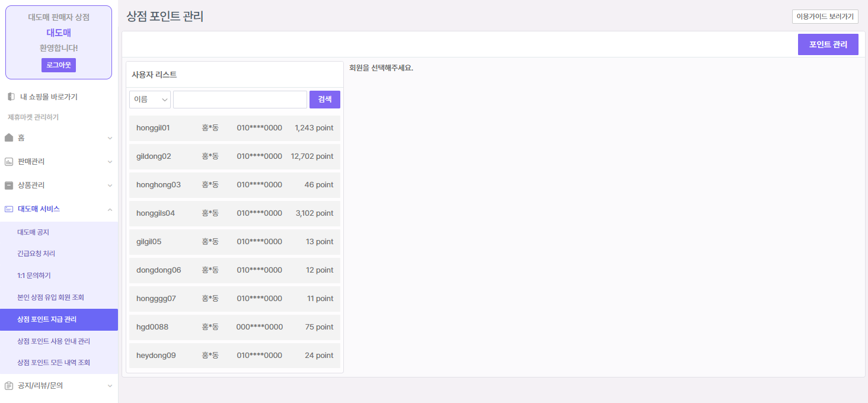Open 이용가이드 보러가기 guide
The height and width of the screenshot is (403, 868).
point(825,17)
